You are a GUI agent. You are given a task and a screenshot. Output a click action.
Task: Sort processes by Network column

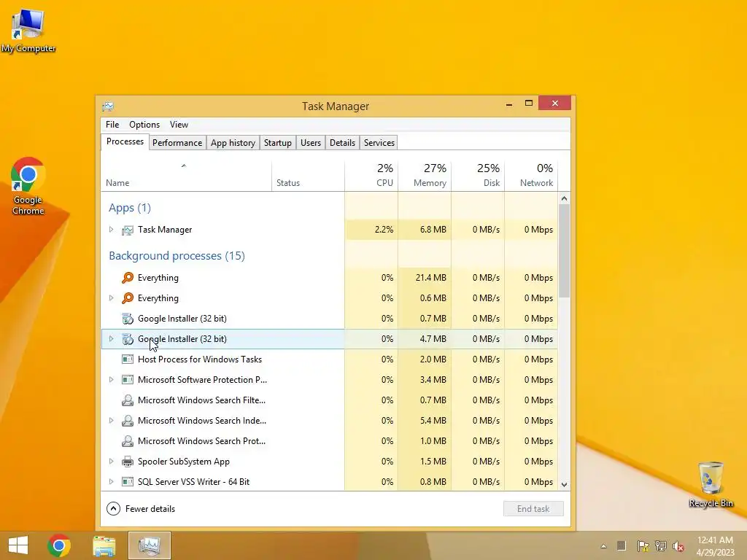click(x=531, y=176)
